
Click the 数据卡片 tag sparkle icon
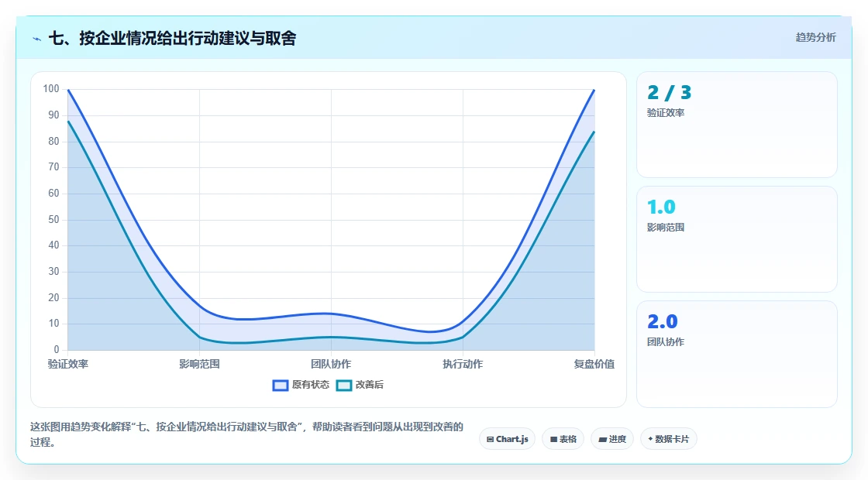(650, 439)
